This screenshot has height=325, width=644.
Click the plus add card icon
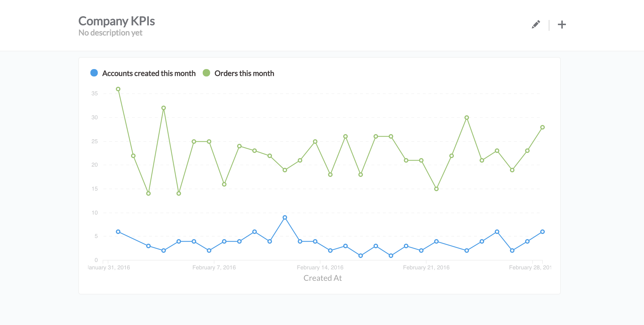click(x=562, y=25)
